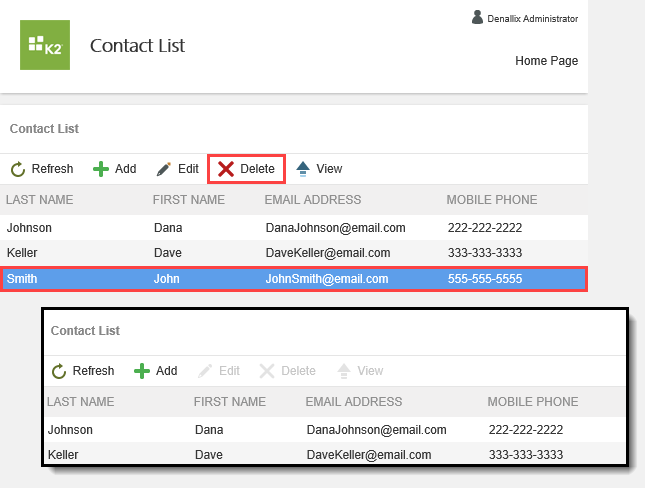Click the red Delete X icon in upper toolbar

pos(226,169)
